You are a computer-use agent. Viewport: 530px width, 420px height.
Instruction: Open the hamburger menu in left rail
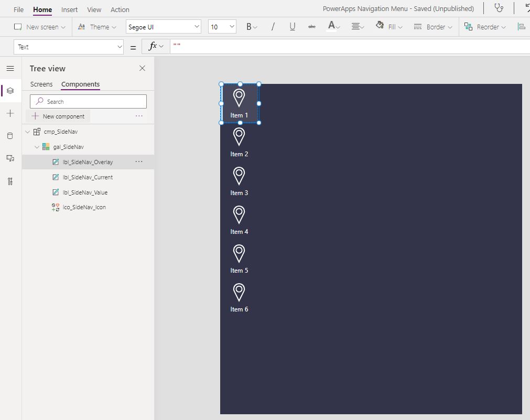[10, 69]
